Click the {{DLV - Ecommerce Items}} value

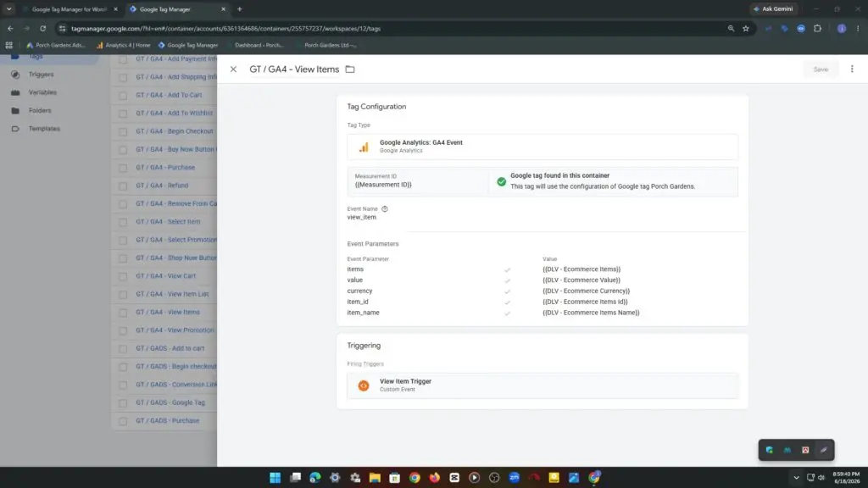(x=581, y=269)
